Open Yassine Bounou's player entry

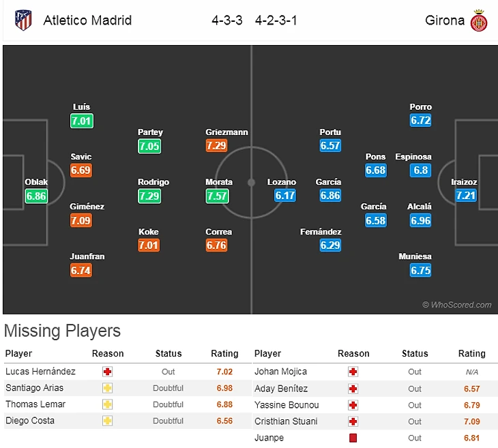pos(286,405)
